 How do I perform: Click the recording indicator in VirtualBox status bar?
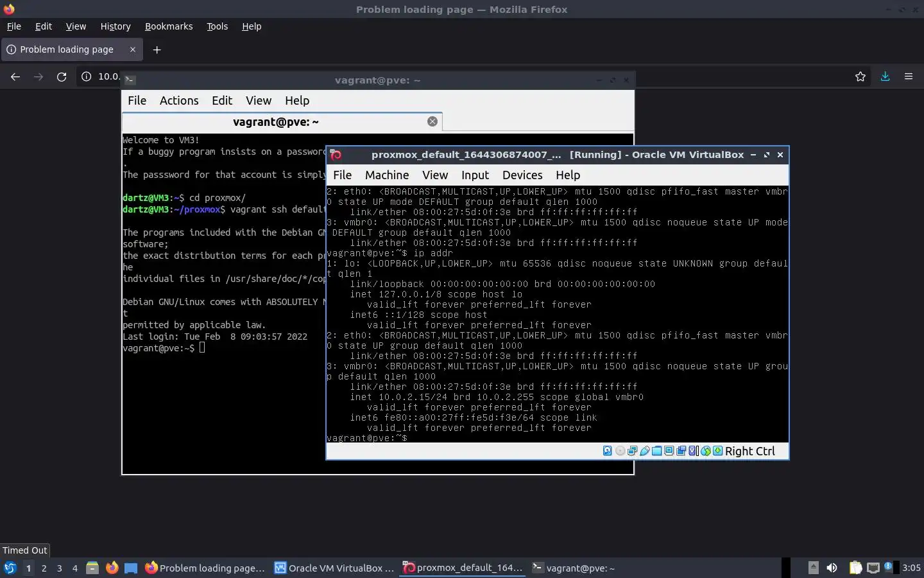click(x=681, y=451)
